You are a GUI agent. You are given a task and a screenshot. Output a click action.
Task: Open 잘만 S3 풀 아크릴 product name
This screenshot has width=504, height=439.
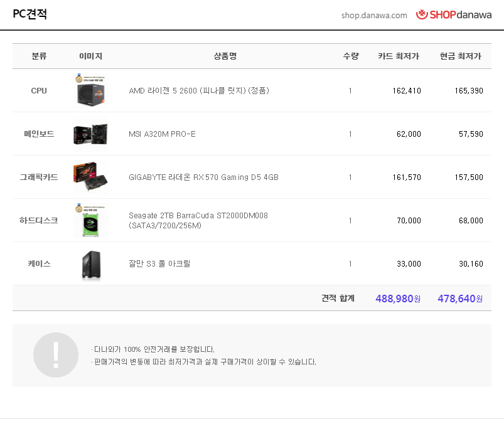[x=159, y=264]
